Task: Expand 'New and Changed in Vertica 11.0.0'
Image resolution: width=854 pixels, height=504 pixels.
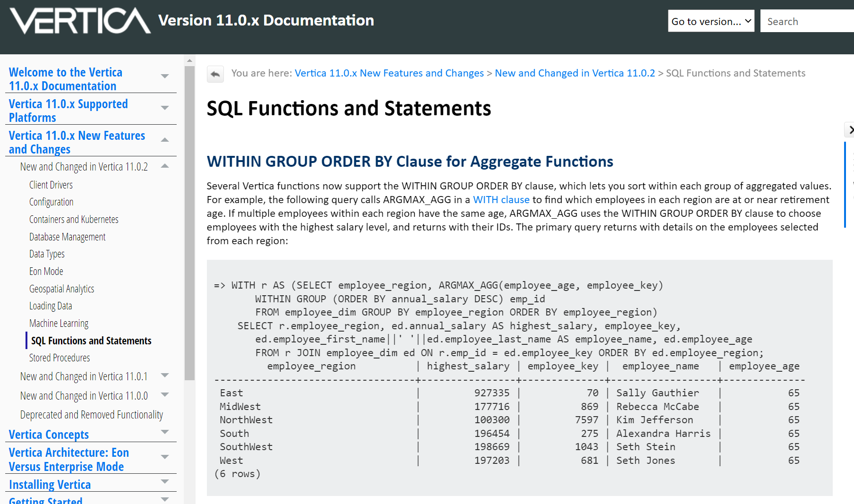Action: click(x=165, y=395)
